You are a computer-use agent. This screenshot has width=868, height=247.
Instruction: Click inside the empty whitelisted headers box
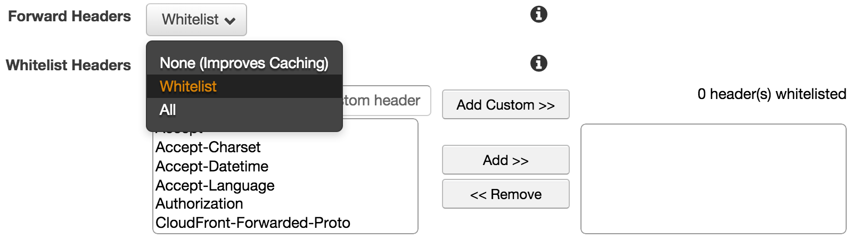(713, 179)
